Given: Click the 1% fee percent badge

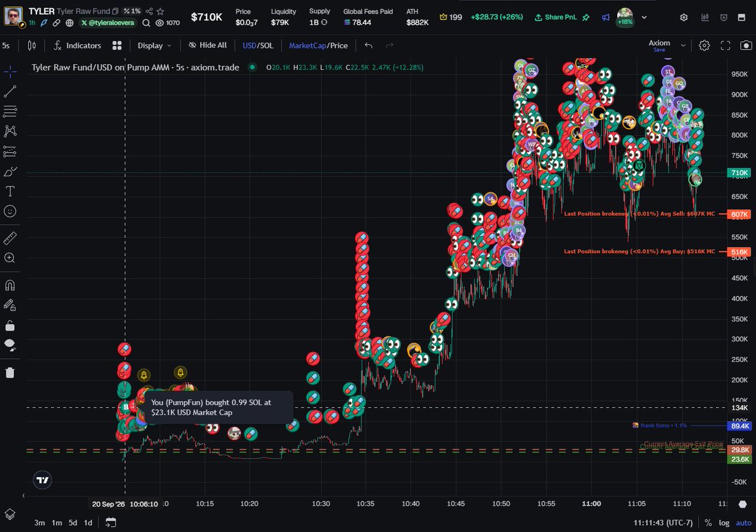Looking at the screenshot, I should point(132,11).
